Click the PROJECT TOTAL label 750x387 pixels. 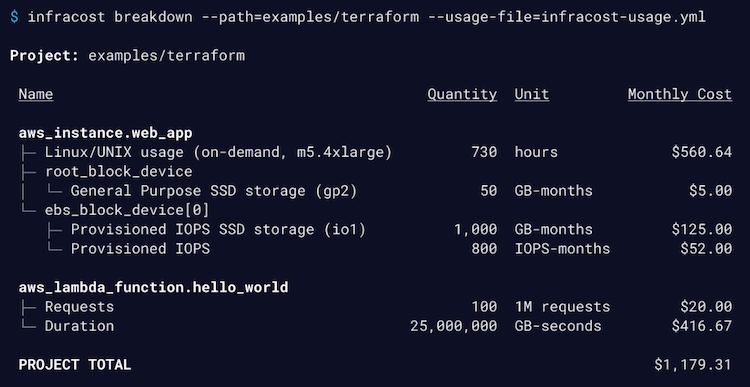(75, 365)
